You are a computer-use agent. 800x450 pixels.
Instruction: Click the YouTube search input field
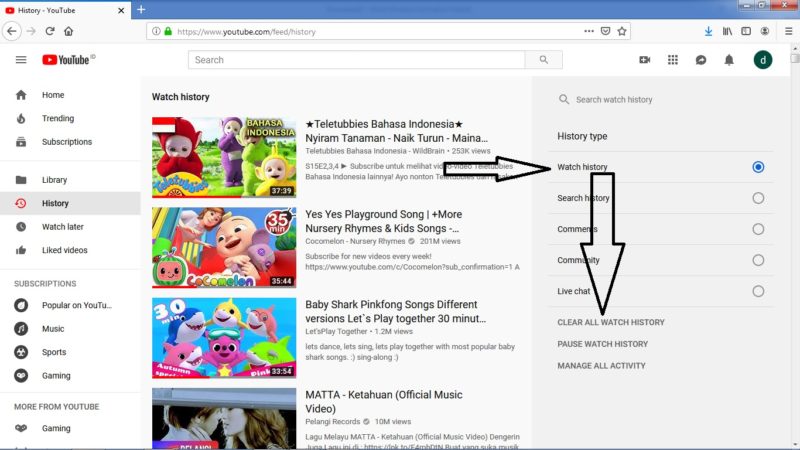[356, 60]
